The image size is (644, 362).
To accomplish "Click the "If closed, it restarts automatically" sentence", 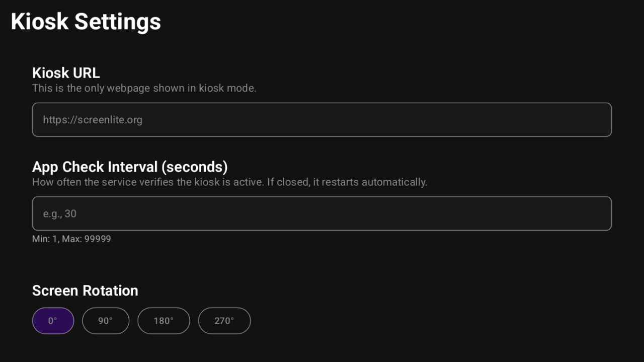I will (347, 182).
